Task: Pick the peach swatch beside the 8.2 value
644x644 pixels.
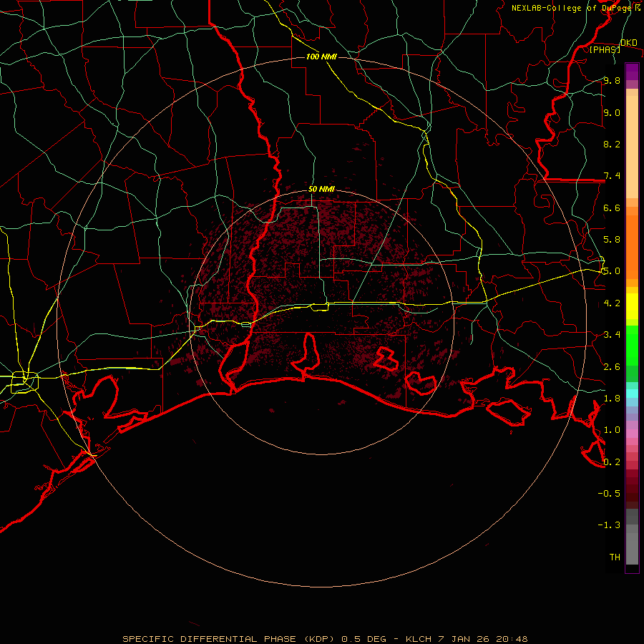Action: (x=632, y=147)
